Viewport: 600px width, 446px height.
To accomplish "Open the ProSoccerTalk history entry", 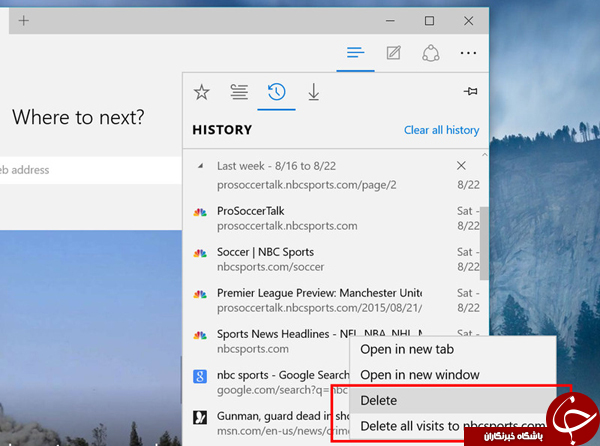I will (332, 218).
